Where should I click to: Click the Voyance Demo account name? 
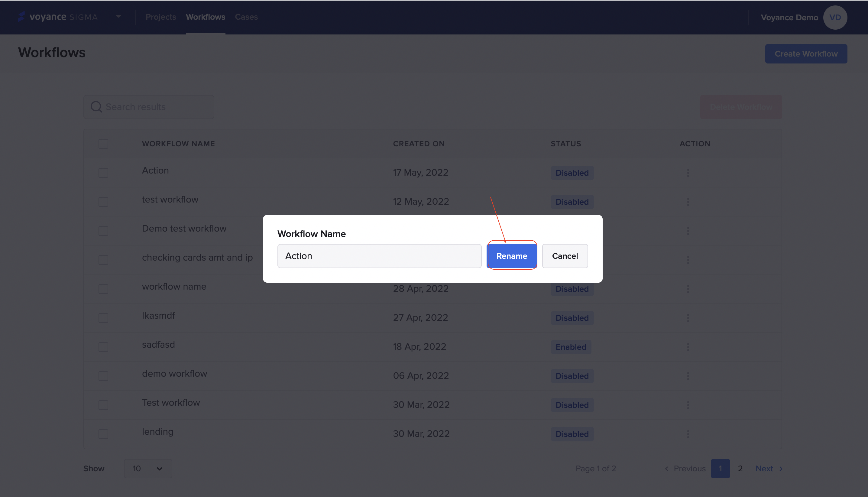tap(789, 18)
